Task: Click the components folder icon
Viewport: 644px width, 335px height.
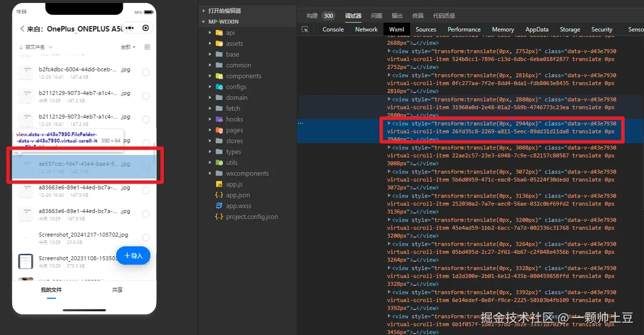Action: point(219,76)
